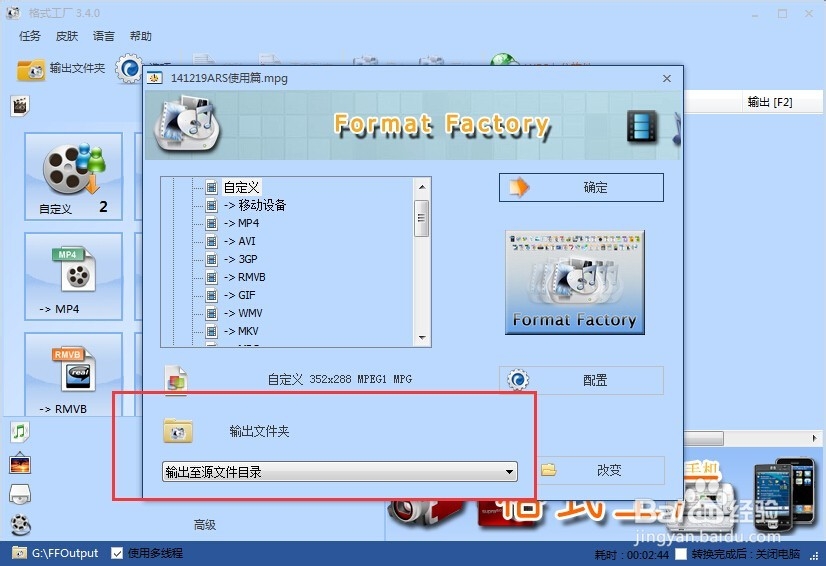Select the 自定义 item in format tree
This screenshot has width=826, height=566.
click(241, 187)
